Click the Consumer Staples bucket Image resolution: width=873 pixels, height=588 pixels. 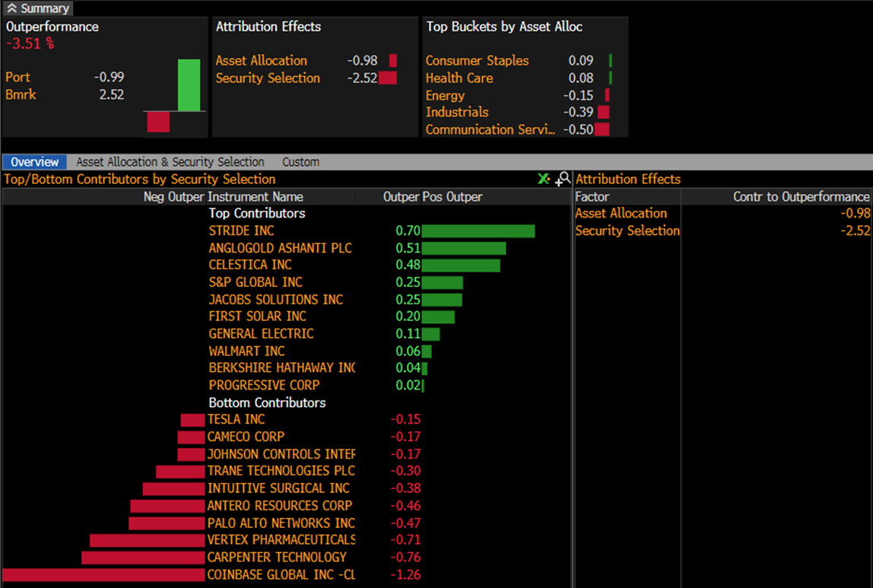(x=477, y=61)
